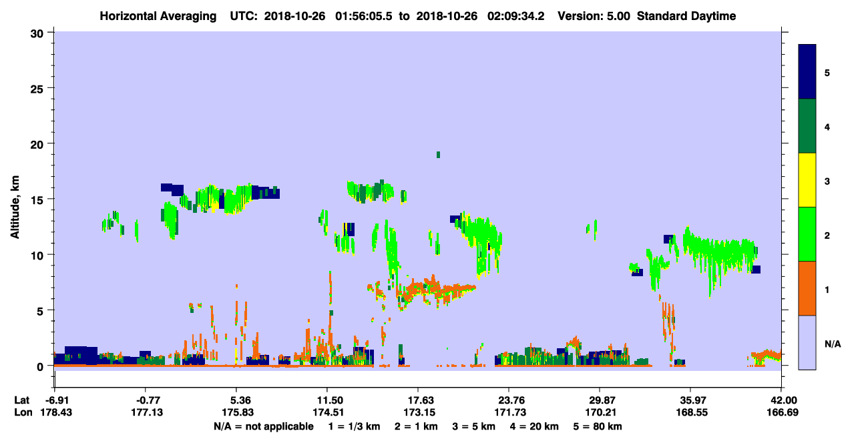Click longitude value '177.13'
The width and height of the screenshot is (868, 445).
pos(146,413)
